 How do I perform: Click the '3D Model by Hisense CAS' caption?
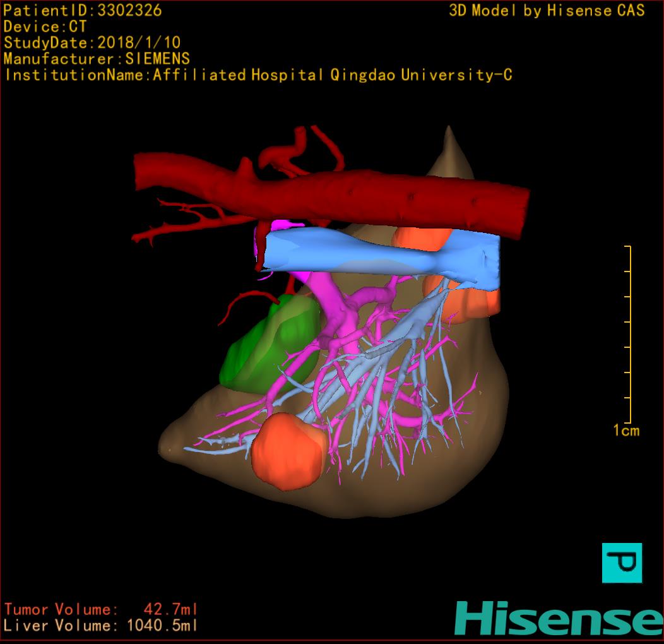[547, 11]
